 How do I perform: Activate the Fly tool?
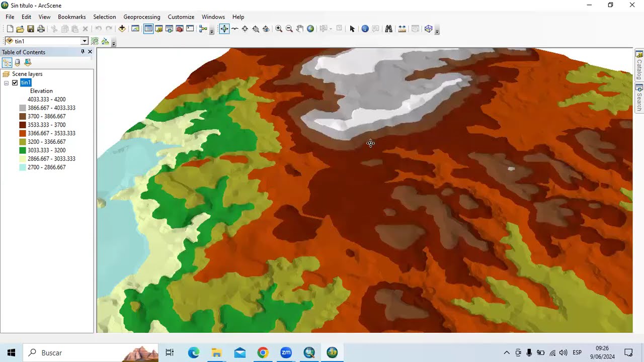coord(234,29)
